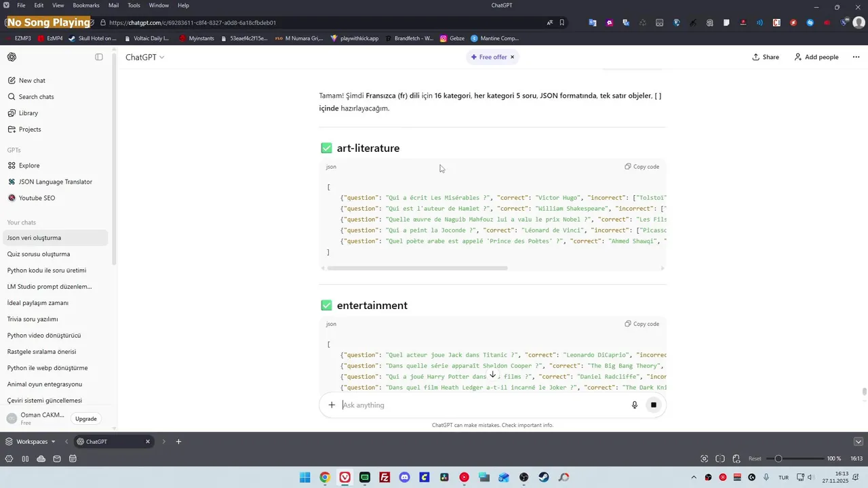The height and width of the screenshot is (488, 868).
Task: Jump to bottom with the down-arrow button
Action: coord(493,375)
